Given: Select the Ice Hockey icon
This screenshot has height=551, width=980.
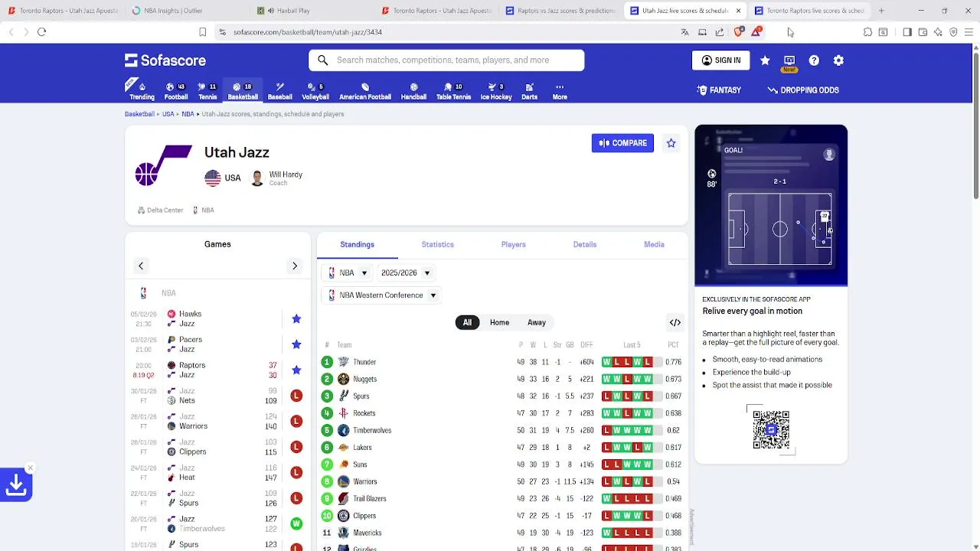Looking at the screenshot, I should tap(495, 90).
